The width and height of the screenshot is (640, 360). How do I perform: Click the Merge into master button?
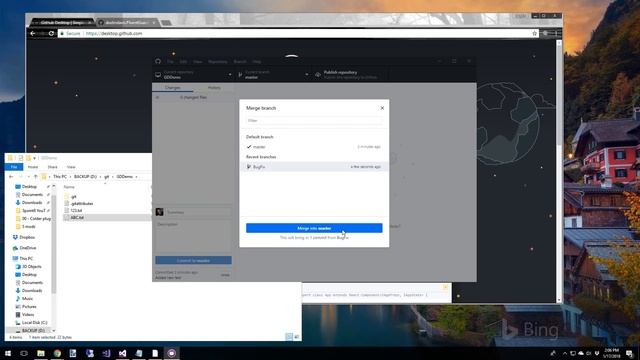point(314,228)
